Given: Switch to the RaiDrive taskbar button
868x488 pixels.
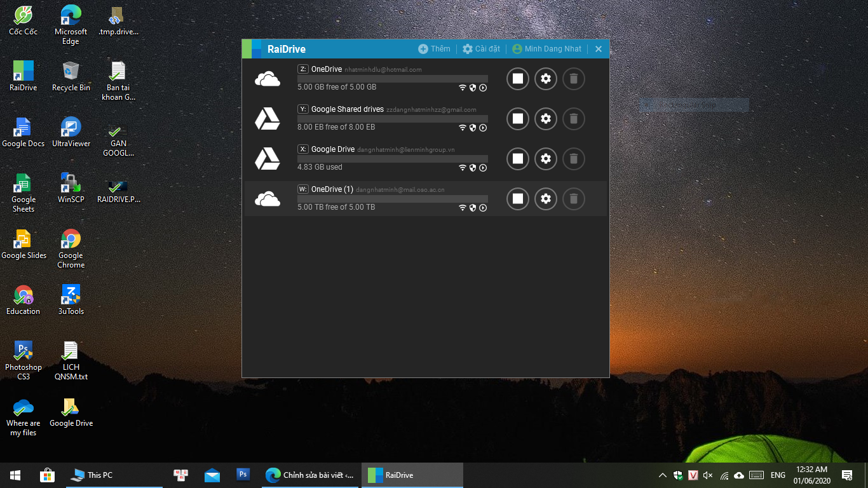Looking at the screenshot, I should [x=412, y=475].
